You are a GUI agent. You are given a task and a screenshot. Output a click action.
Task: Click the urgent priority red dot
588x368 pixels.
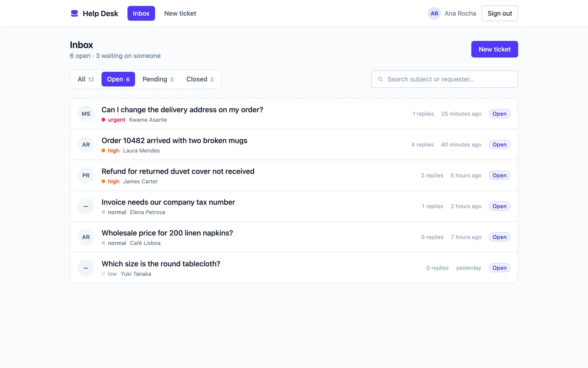click(x=104, y=120)
